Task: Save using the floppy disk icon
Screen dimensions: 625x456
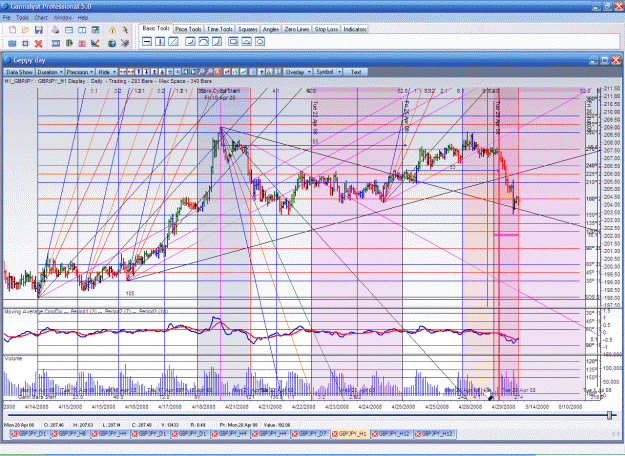Action: click(x=39, y=30)
